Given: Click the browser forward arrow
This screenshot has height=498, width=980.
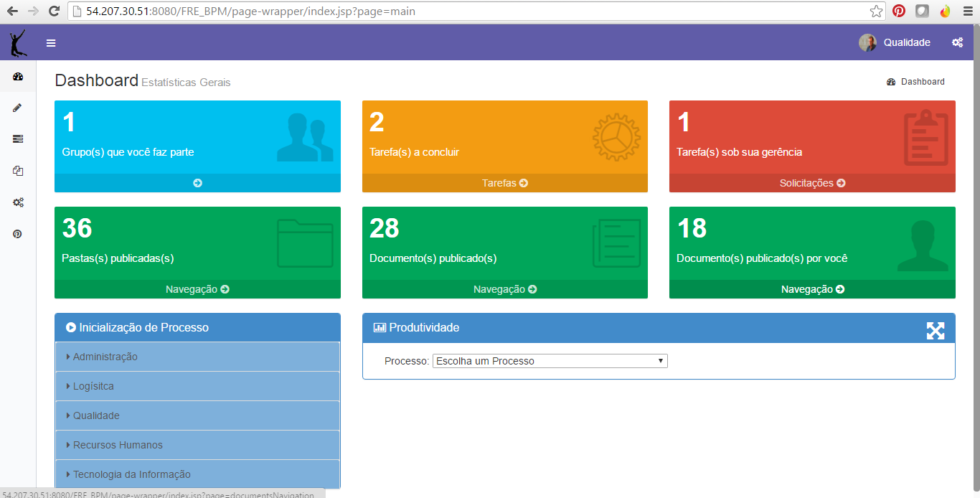Looking at the screenshot, I should 33,11.
